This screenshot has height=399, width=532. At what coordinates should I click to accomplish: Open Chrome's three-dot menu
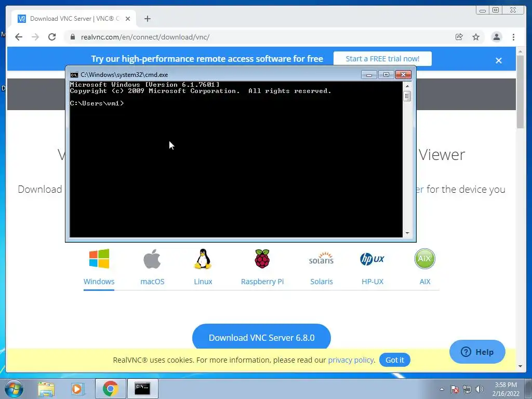[x=513, y=37]
